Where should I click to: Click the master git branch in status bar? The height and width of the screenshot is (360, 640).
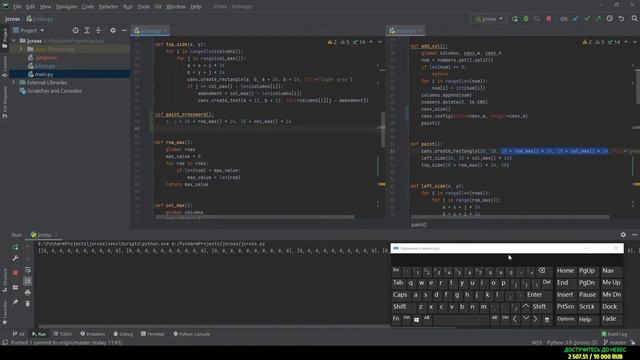coord(615,342)
